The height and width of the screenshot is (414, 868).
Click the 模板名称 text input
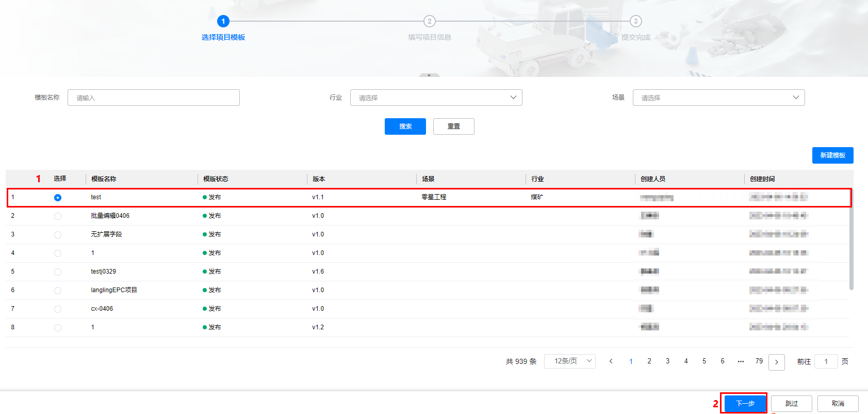point(154,98)
